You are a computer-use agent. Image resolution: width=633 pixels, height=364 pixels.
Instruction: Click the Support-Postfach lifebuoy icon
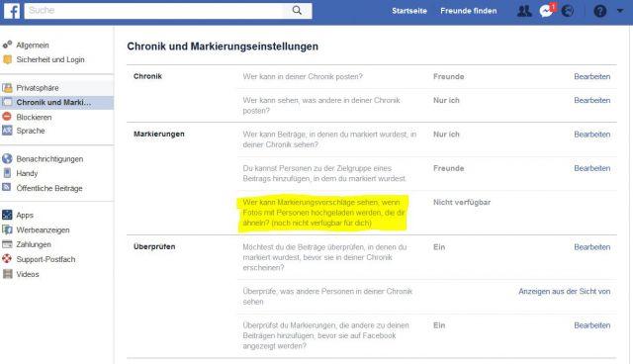click(7, 259)
